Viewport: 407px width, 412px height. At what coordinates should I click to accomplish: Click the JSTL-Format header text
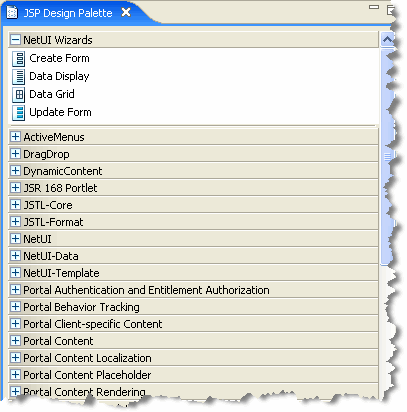pos(53,222)
